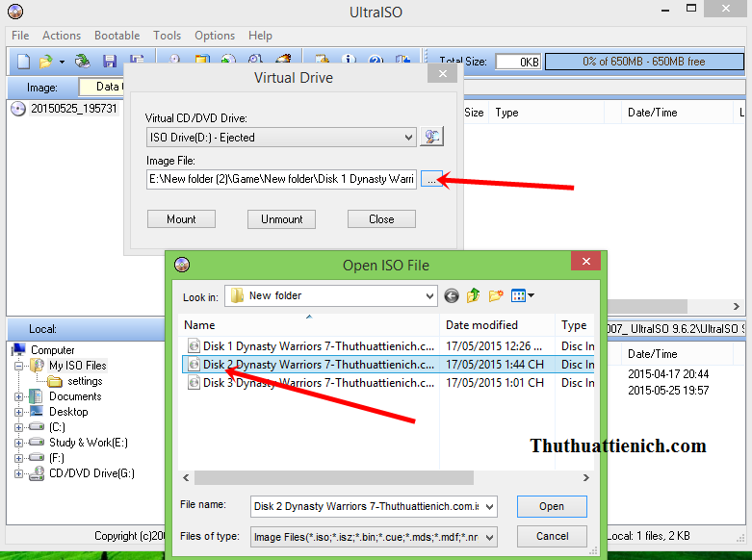
Task: Select the Documents folder in Local tree
Action: [75, 396]
